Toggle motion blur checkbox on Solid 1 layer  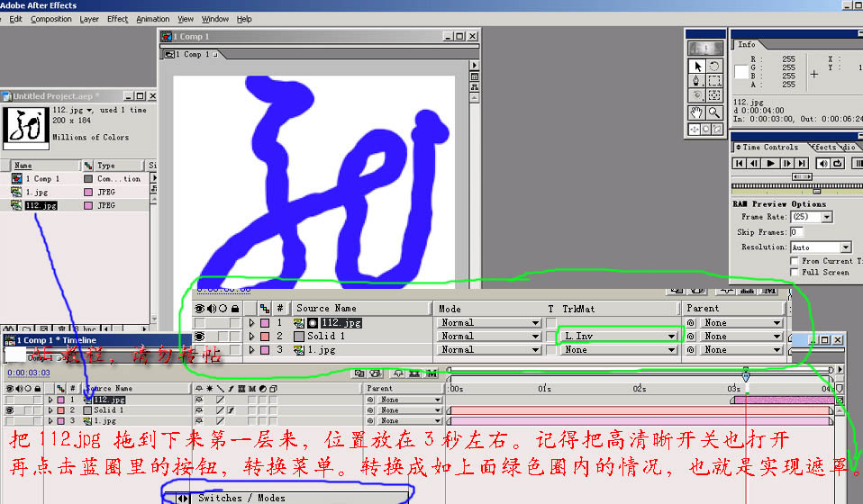click(x=252, y=410)
